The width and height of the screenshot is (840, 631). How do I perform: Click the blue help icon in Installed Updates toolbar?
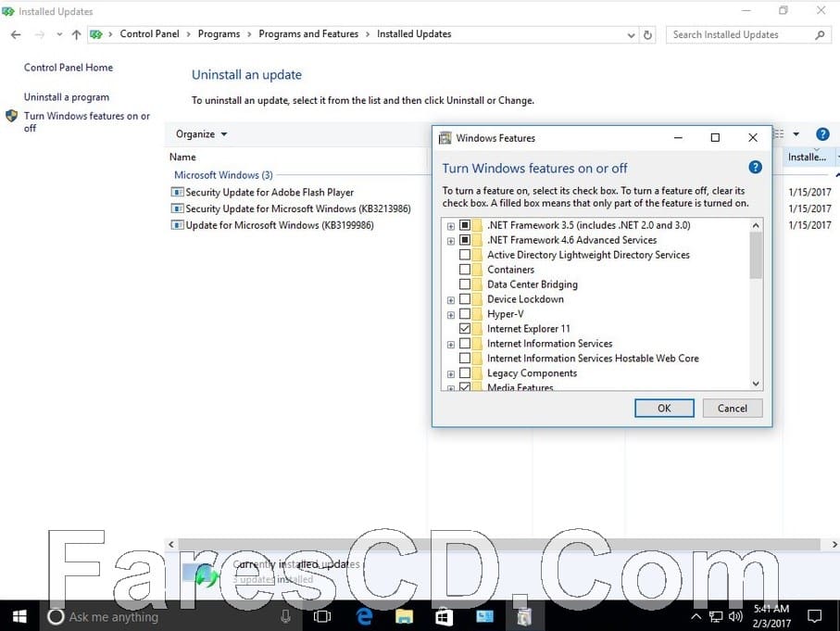[822, 134]
